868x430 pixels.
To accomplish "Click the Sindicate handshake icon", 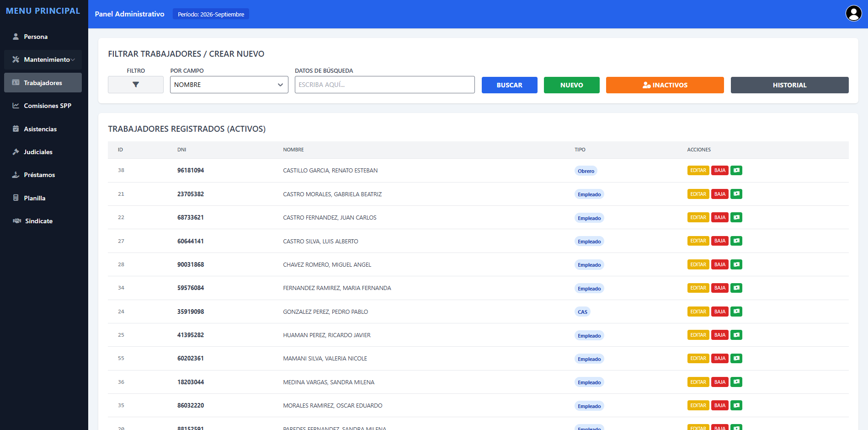I will [17, 221].
